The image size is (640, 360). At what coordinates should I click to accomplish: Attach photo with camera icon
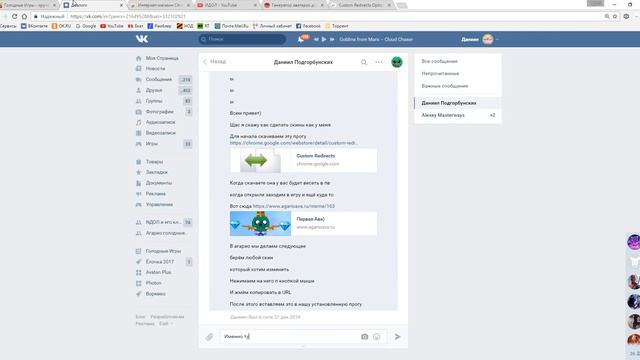[364, 337]
